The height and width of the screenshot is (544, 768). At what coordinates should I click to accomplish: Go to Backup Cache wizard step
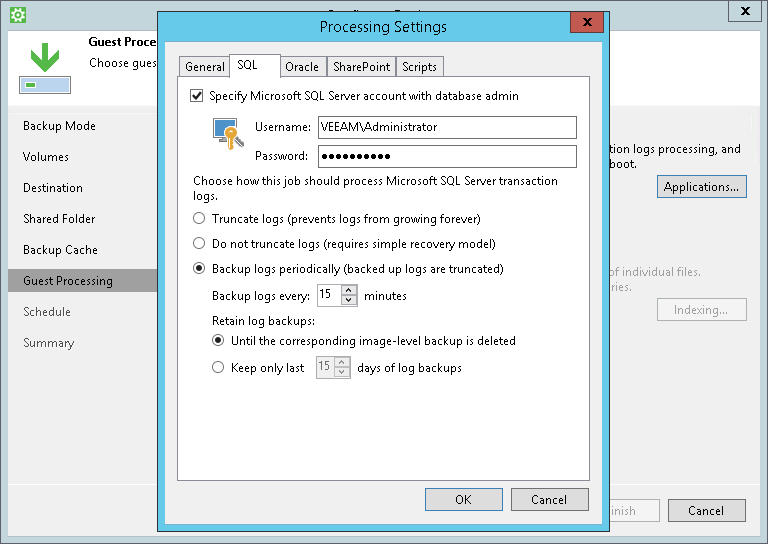click(60, 250)
